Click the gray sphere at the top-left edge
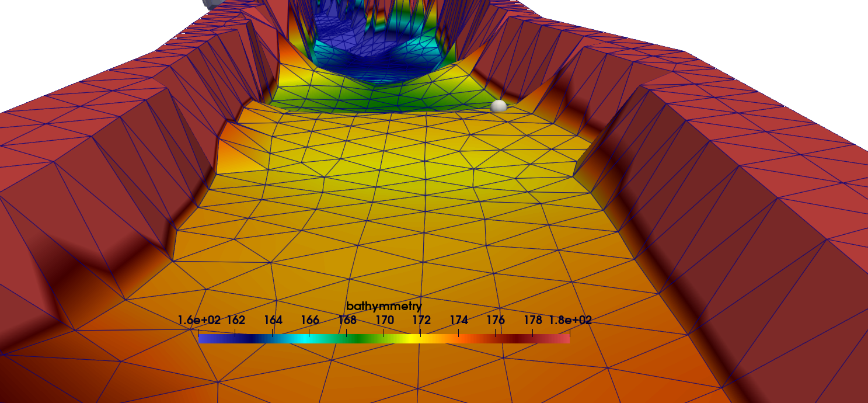 click(211, 3)
